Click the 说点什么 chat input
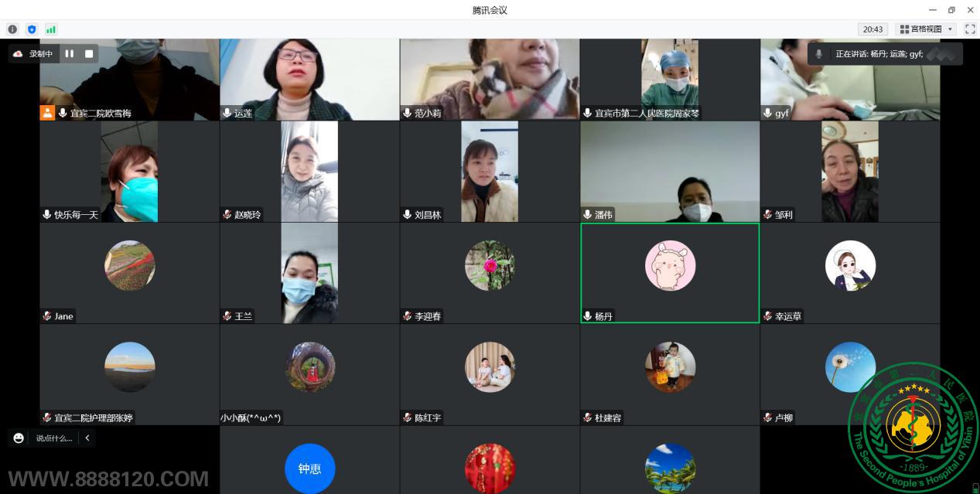 pyautogui.click(x=53, y=438)
